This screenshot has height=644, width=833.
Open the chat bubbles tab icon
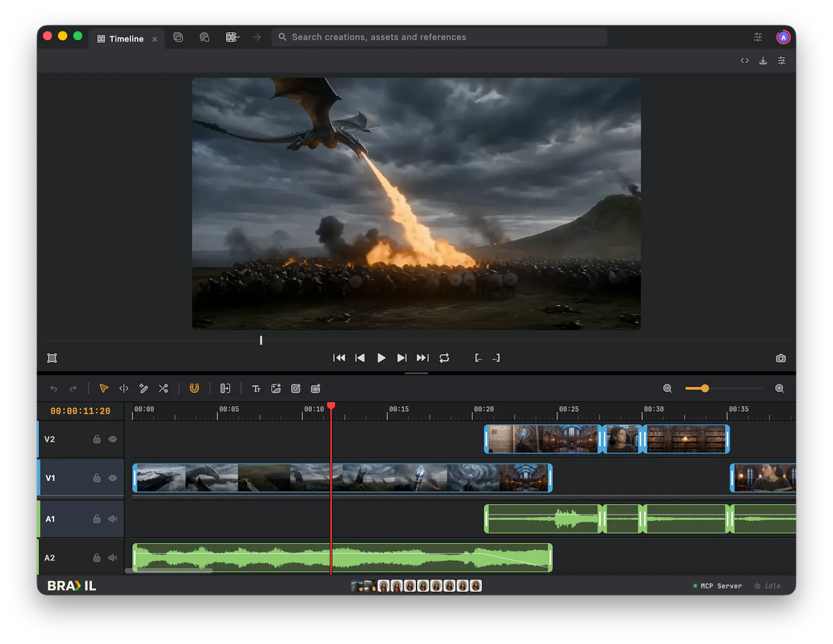coord(205,37)
